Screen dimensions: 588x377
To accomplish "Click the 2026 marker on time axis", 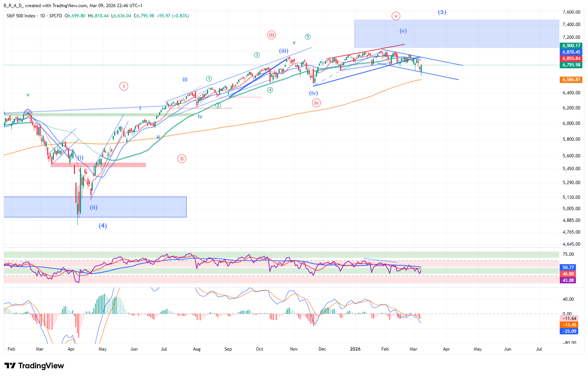I will pyautogui.click(x=355, y=349).
